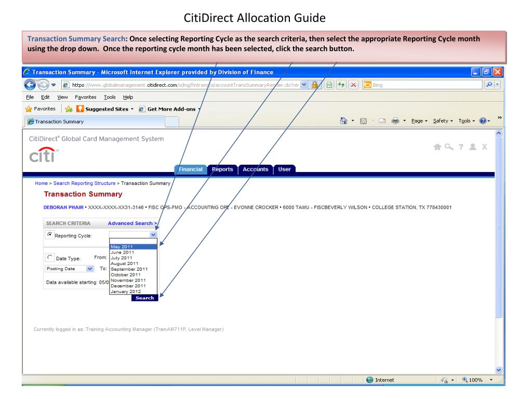
Task: Click the Protected Mode status icon
Action: [x=445, y=380]
